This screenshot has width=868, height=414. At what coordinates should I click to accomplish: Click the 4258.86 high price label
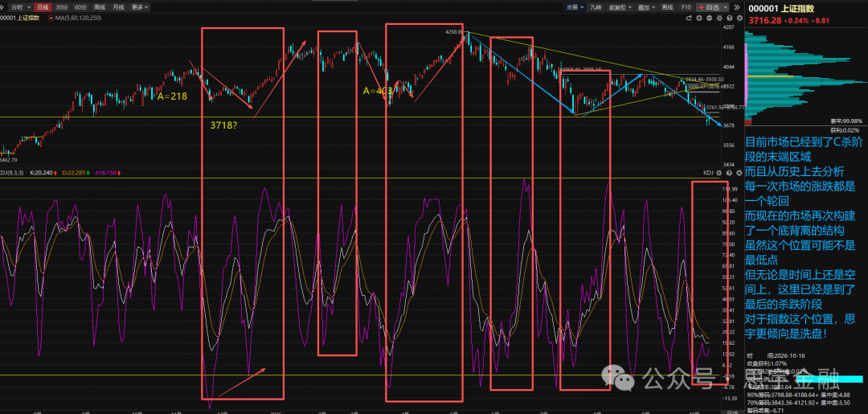pos(453,32)
